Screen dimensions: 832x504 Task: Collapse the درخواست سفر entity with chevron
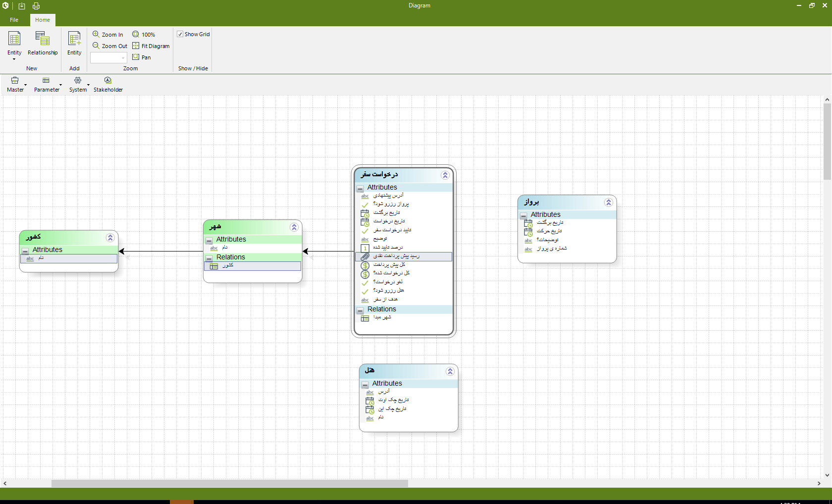(x=445, y=175)
